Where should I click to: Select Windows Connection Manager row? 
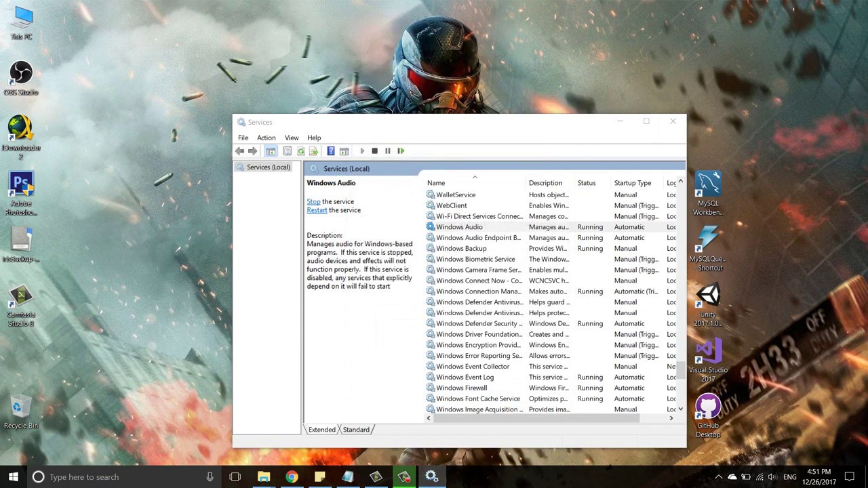[x=551, y=291]
